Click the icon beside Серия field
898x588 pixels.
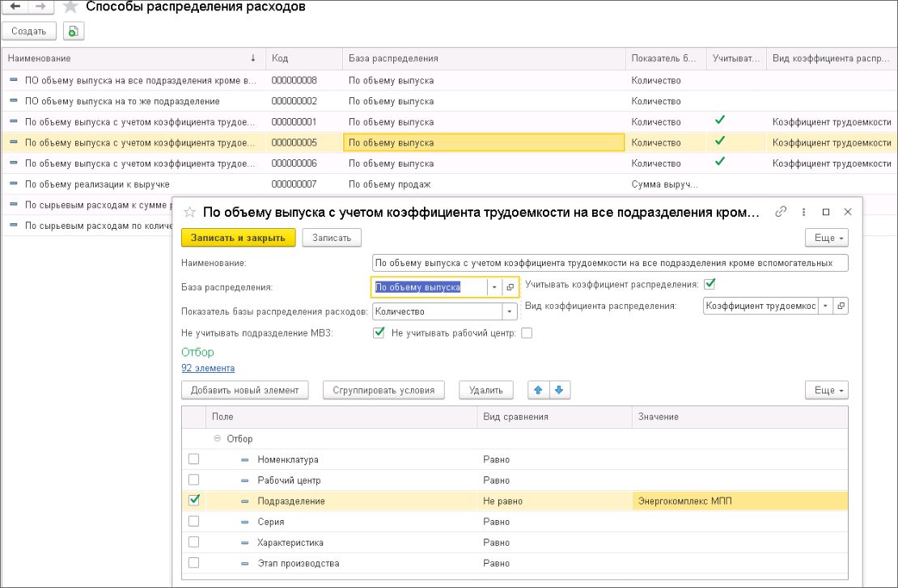[245, 522]
